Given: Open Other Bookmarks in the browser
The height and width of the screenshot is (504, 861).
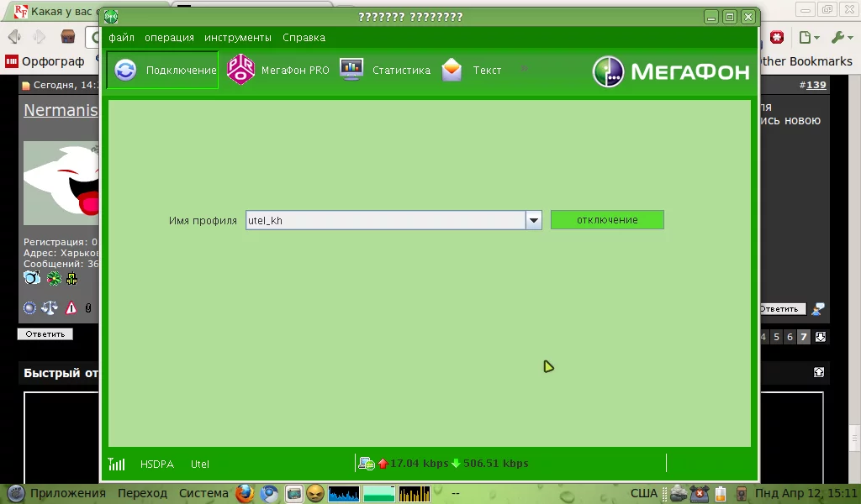Looking at the screenshot, I should click(806, 60).
